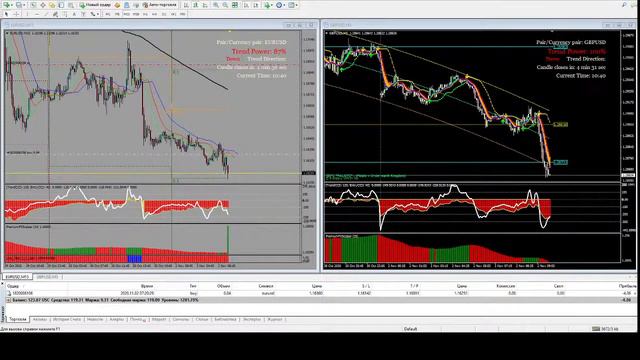Open the История счета terminal tab
The height and width of the screenshot is (360, 640).
(x=67, y=319)
